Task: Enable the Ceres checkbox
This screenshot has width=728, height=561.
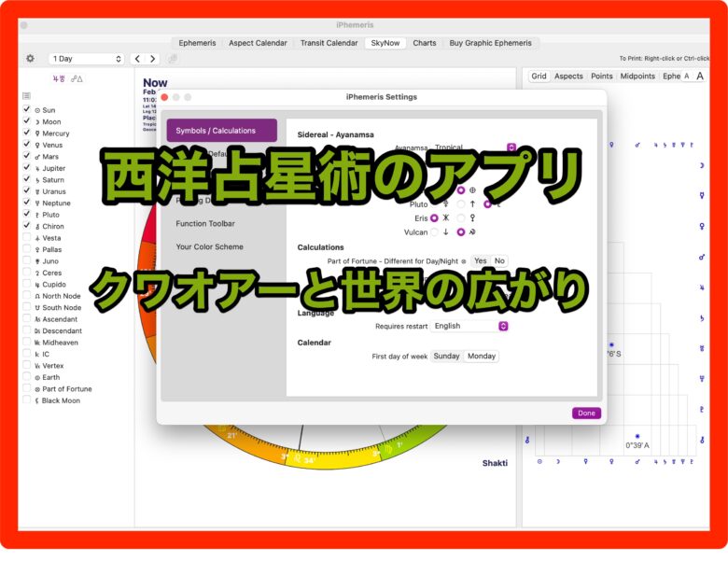Action: tap(27, 272)
